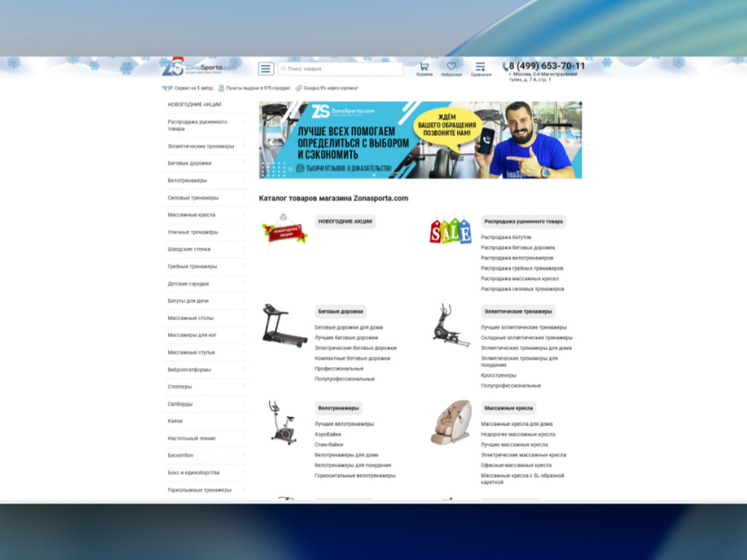Screen dimensions: 747x560
Task: Click the Поиск товаров search field
Action: tap(341, 69)
